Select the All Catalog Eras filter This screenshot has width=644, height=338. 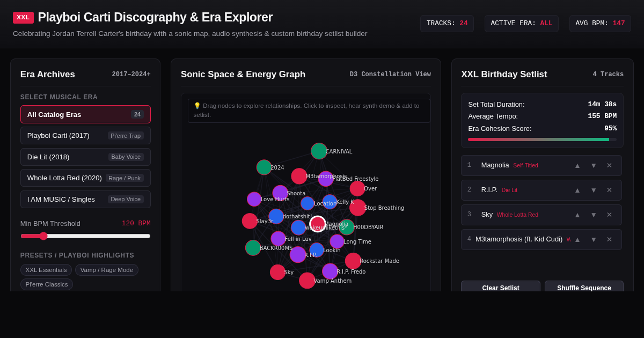point(85,114)
